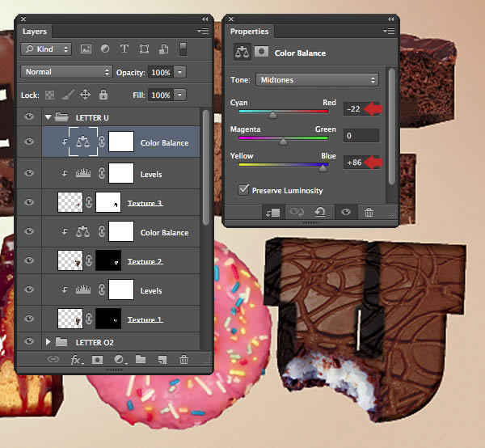Collapse Layers panel double-arrow icon

[x=205, y=19]
